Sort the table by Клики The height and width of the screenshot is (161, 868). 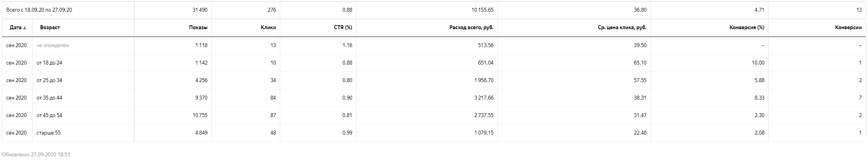[268, 28]
